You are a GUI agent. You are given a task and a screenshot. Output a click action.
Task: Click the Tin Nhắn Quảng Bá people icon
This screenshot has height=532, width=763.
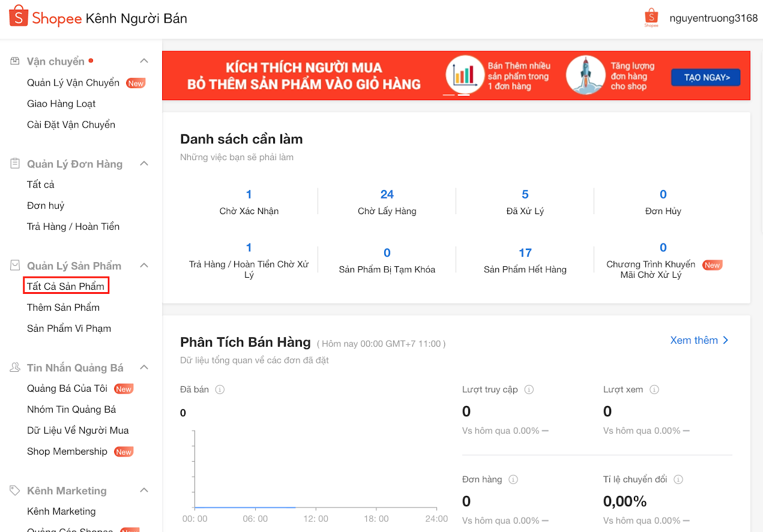pos(15,368)
